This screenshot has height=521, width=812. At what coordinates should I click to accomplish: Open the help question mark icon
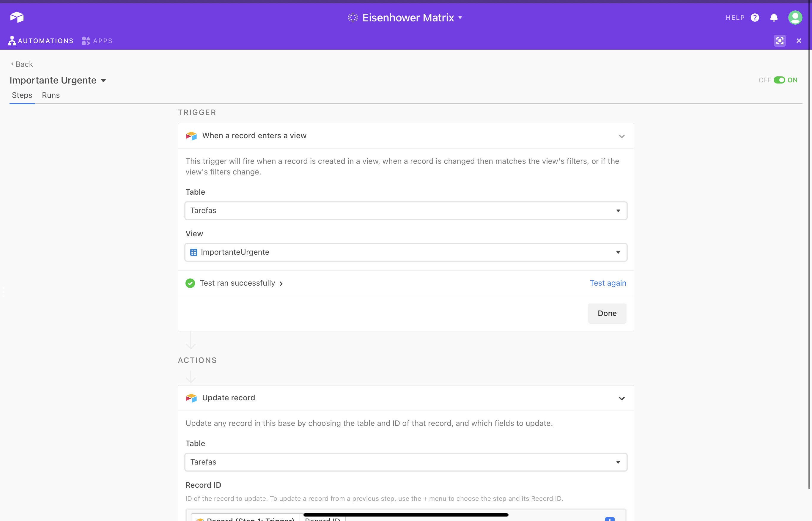[755, 18]
